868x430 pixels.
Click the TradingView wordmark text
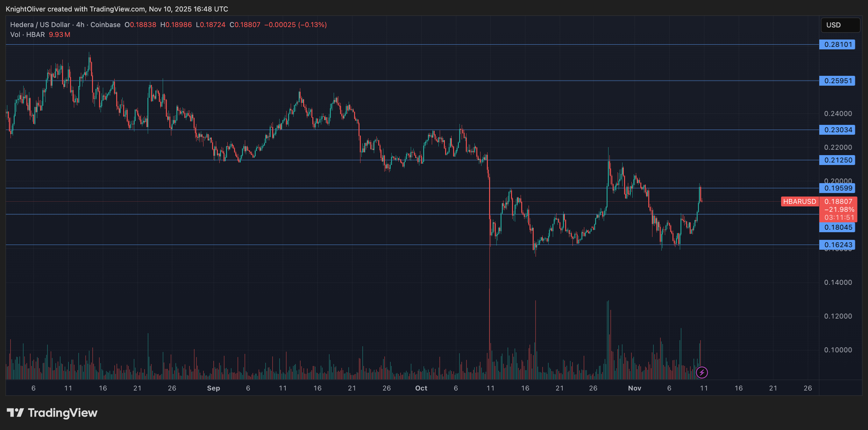click(x=63, y=412)
